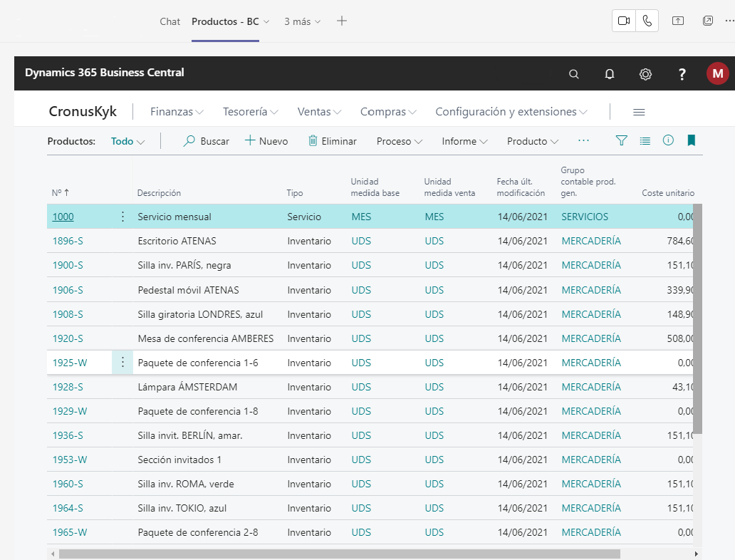
Task: Open product 1000 link
Action: (63, 217)
